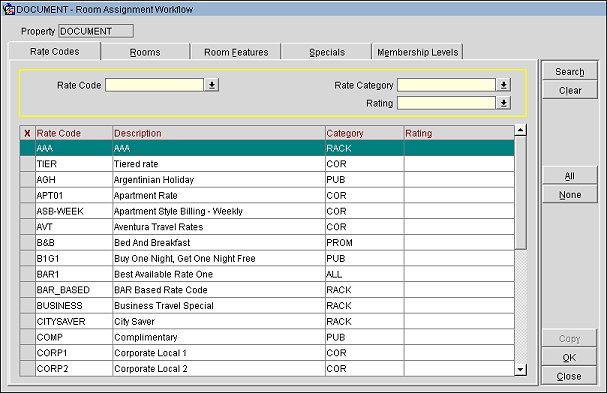Open the Specials tab
The image size is (607, 393).
pyautogui.click(x=327, y=52)
